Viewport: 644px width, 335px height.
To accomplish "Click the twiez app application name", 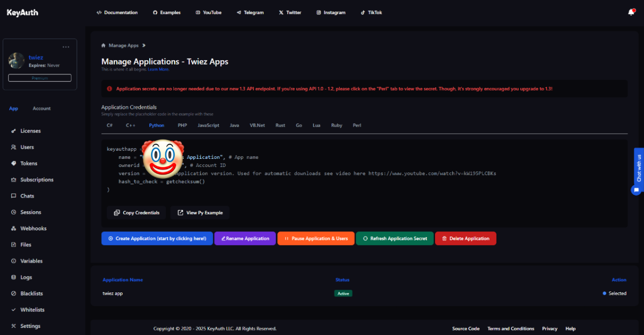I will click(x=113, y=294).
